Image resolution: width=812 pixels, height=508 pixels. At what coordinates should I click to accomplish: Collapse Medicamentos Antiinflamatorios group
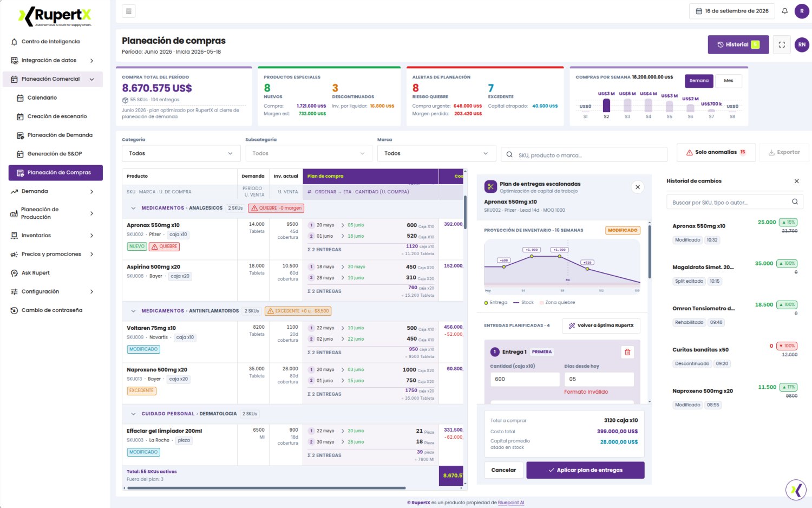133,311
